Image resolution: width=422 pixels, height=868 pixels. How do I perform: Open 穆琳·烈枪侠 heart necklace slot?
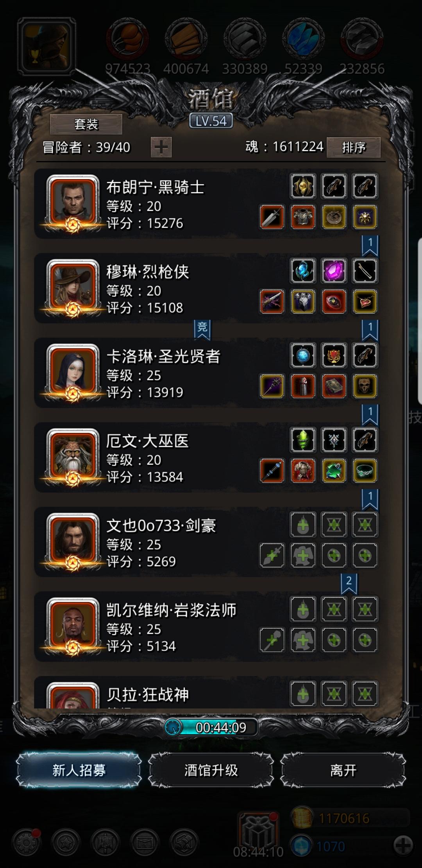click(x=365, y=302)
